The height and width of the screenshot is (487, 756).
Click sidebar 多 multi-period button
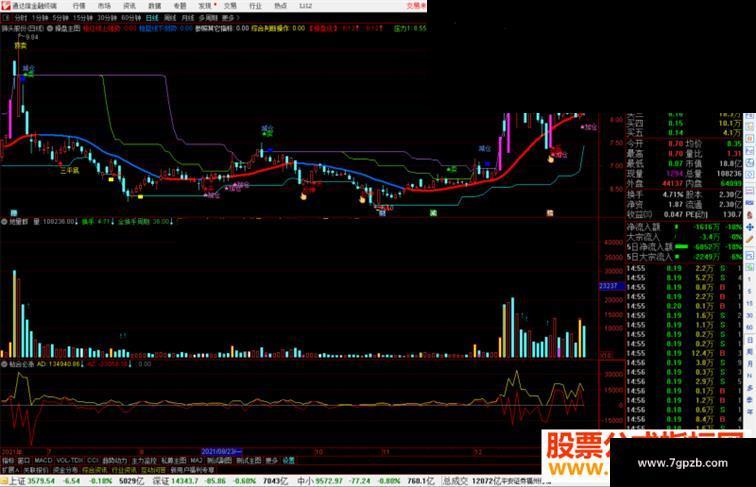click(750, 388)
